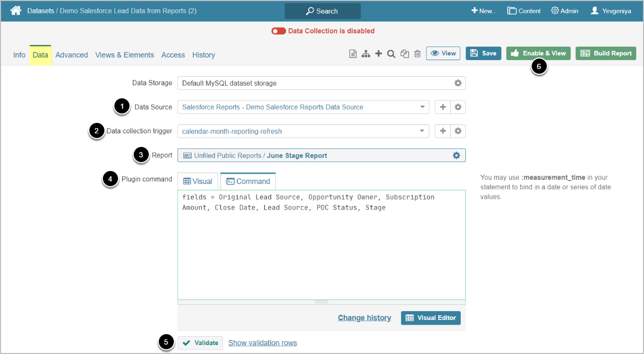This screenshot has width=644, height=354.
Task: Click the trash delete icon
Action: point(417,54)
